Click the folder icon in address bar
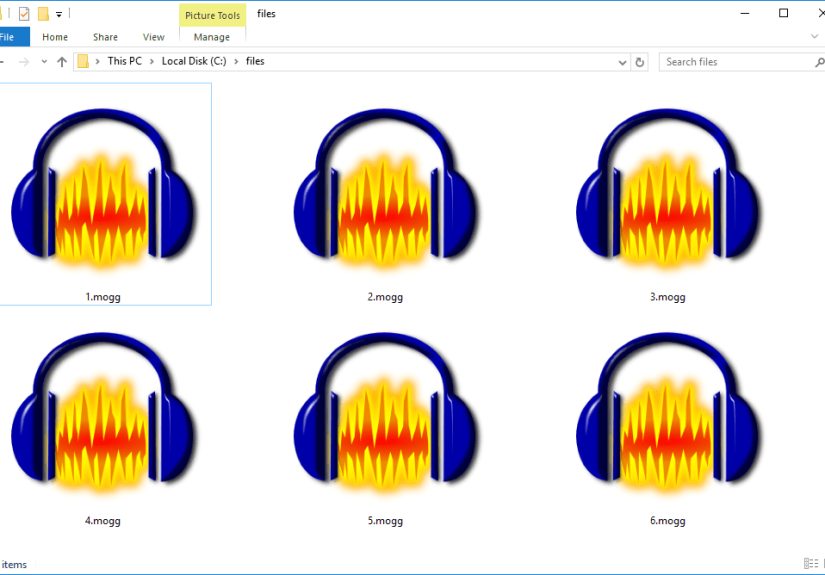 (83, 62)
